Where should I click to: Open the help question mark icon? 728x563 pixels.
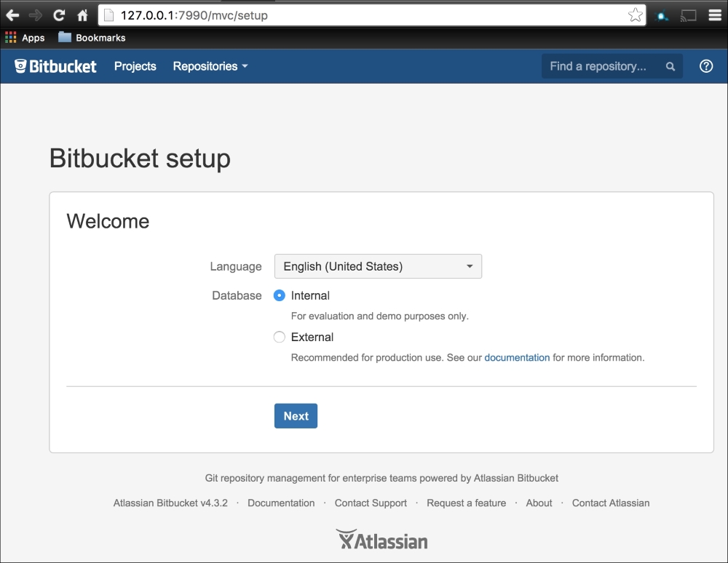tap(705, 66)
